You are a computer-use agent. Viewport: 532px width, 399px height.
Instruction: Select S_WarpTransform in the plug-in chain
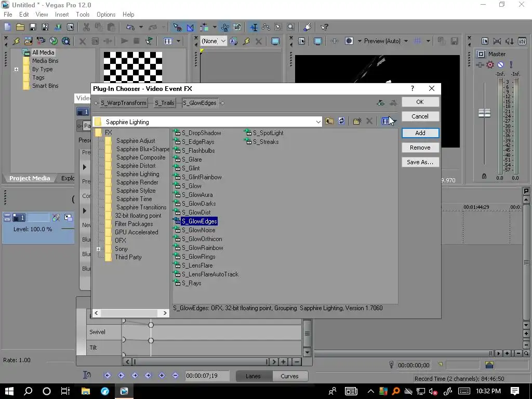click(x=124, y=103)
